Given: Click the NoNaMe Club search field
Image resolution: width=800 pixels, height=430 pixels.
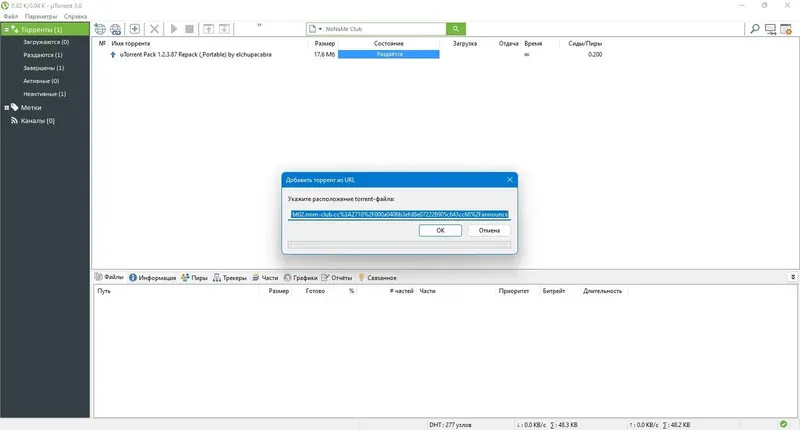Looking at the screenshot, I should [385, 29].
